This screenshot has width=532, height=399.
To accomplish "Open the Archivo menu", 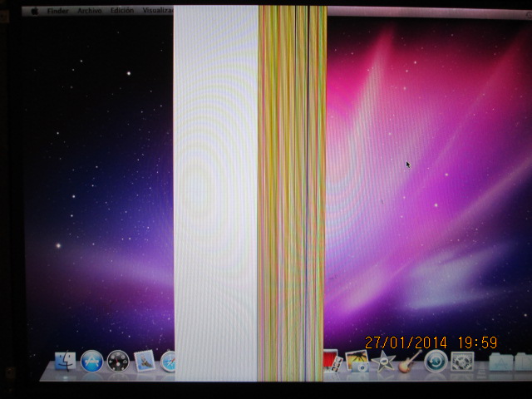I will click(90, 11).
